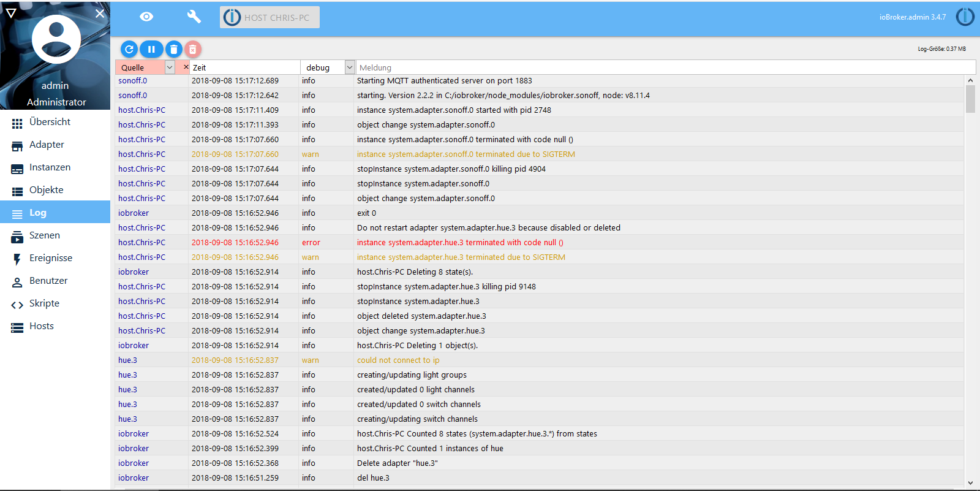Click the admin user avatar
This screenshot has height=491, width=980.
[56, 39]
